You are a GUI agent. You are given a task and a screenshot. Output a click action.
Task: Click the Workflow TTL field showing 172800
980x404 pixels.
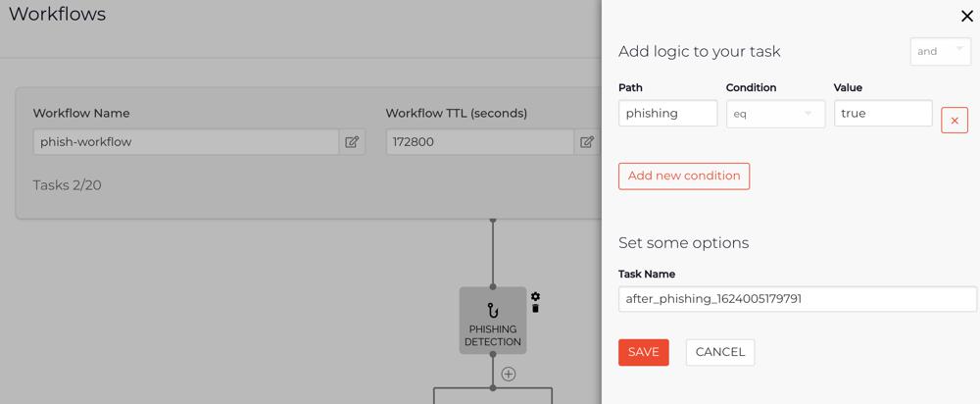coord(478,142)
